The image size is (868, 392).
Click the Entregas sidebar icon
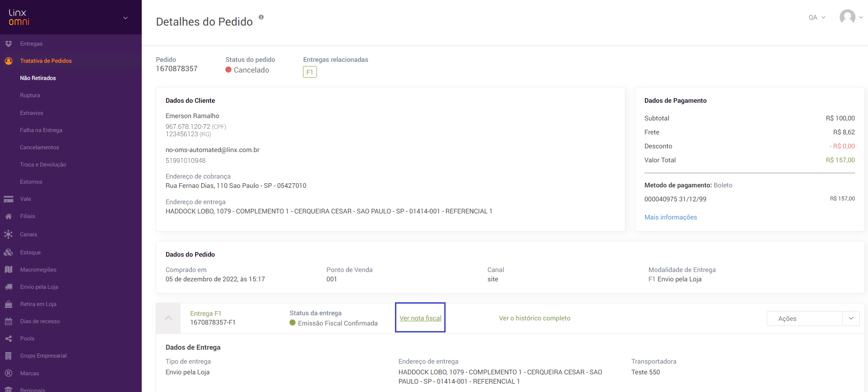click(x=8, y=44)
